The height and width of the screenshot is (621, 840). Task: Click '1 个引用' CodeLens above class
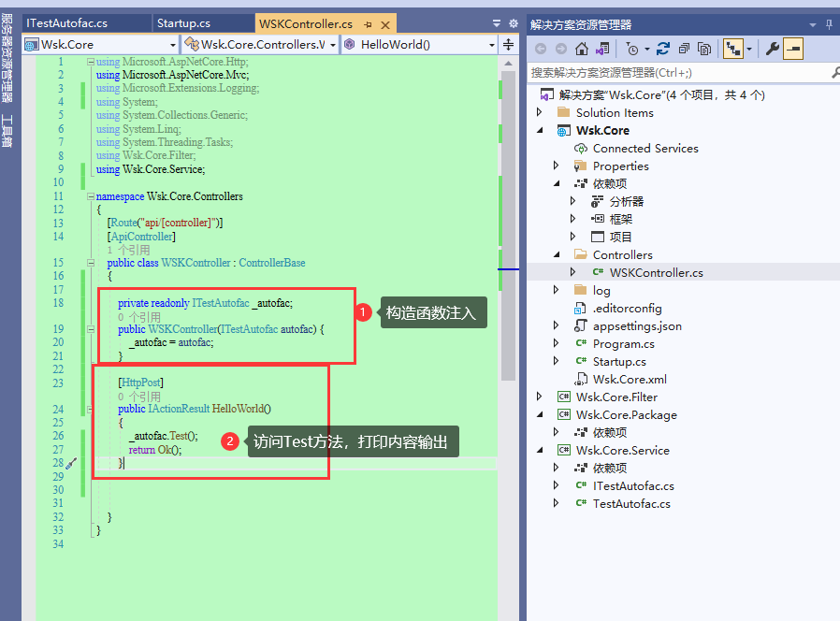128,251
